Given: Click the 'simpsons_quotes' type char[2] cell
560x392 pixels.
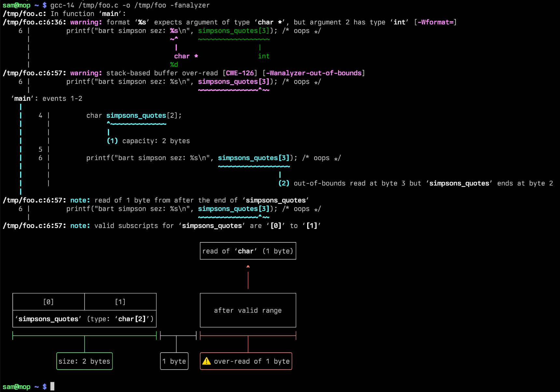Looking at the screenshot, I should 84,319.
